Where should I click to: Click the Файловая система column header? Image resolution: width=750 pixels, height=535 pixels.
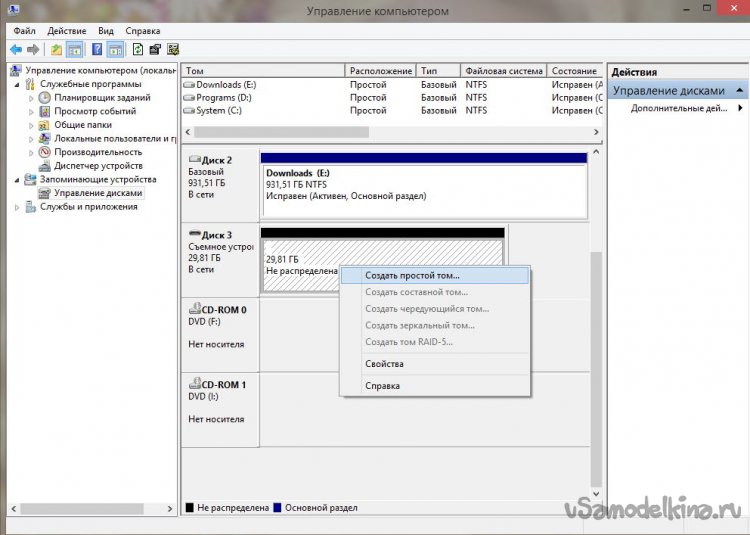pyautogui.click(x=504, y=71)
